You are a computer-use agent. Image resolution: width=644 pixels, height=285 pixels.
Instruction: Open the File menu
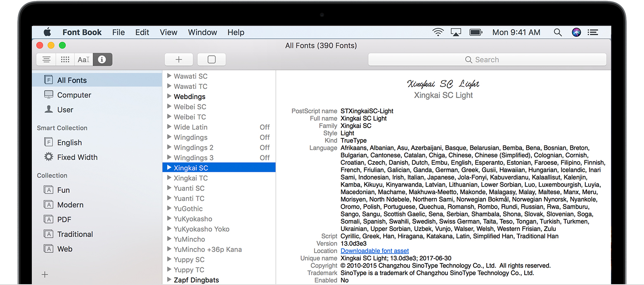(118, 32)
